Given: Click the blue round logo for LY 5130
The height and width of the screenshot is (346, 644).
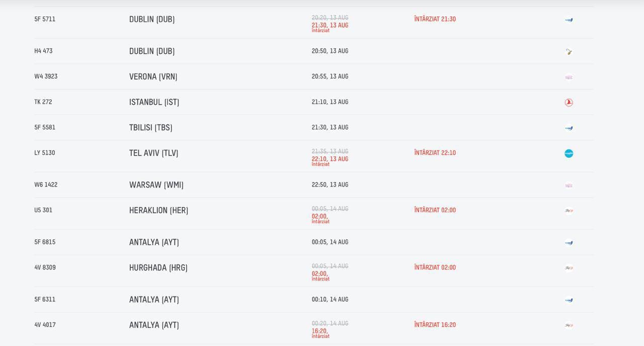Looking at the screenshot, I should [x=569, y=154].
